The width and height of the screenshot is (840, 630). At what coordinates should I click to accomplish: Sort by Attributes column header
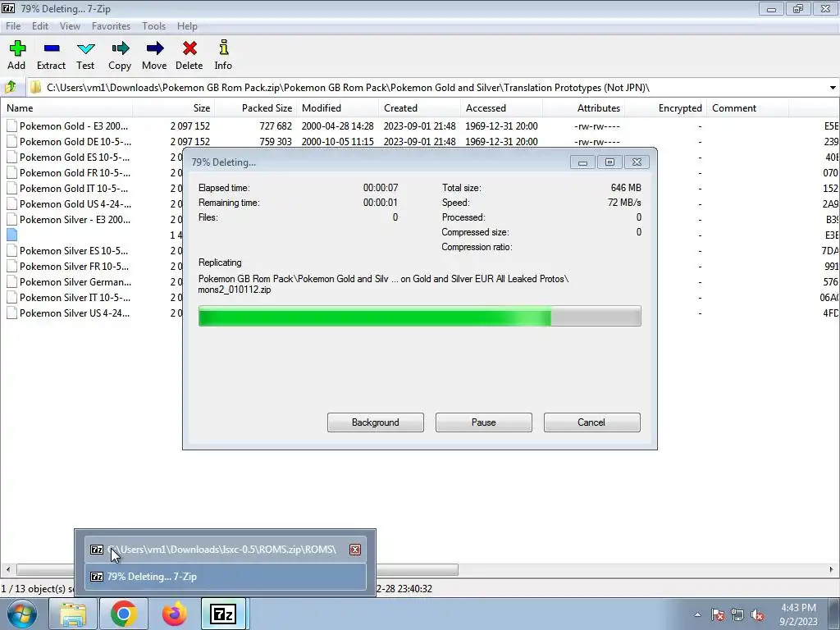[x=583, y=107]
